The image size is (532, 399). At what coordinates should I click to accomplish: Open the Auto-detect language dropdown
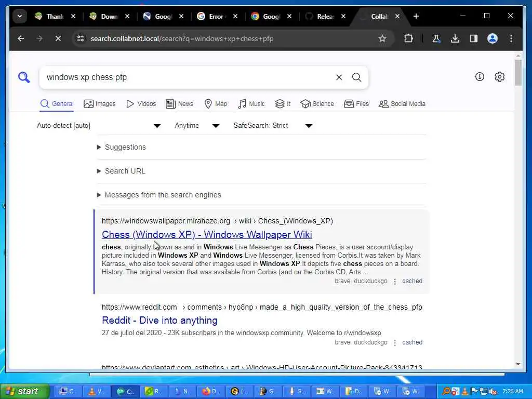pos(99,126)
